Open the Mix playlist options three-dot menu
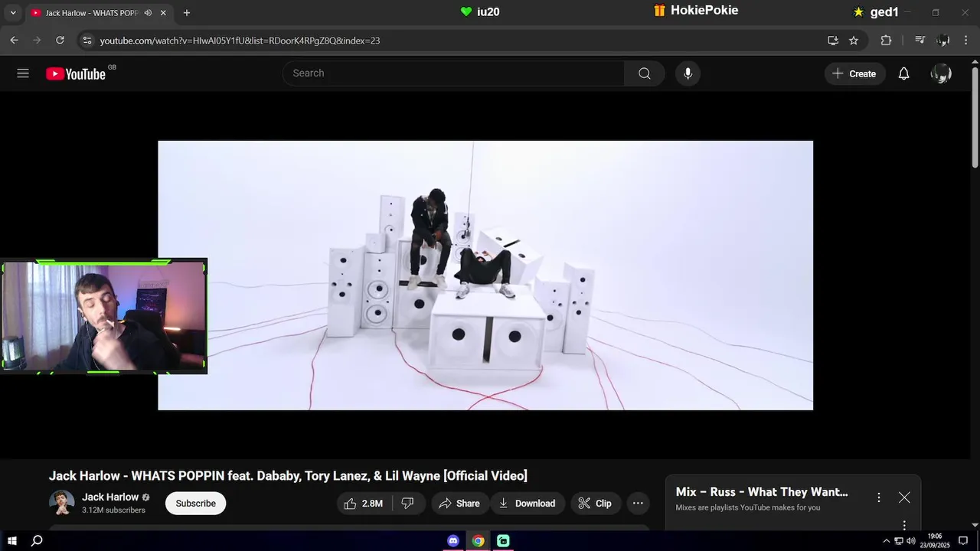The height and width of the screenshot is (551, 980). click(x=879, y=497)
